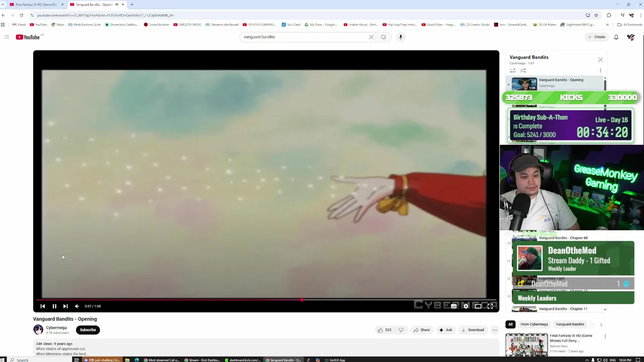The height and width of the screenshot is (362, 644).
Task: Switch to theater mode
Action: click(478, 306)
